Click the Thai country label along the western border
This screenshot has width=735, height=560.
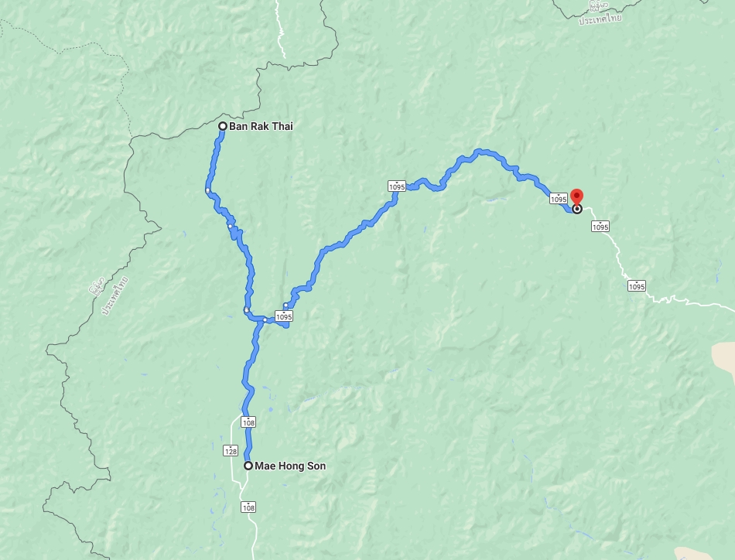point(115,296)
